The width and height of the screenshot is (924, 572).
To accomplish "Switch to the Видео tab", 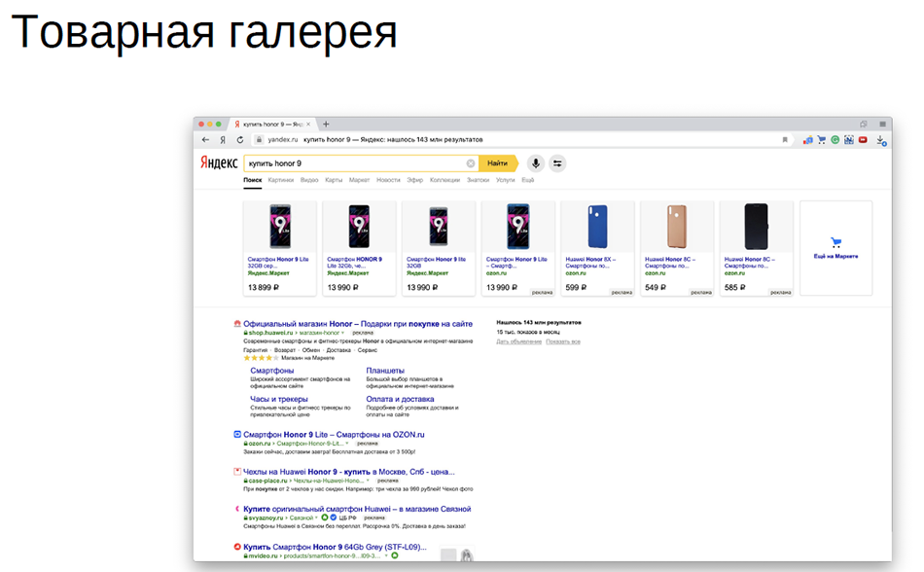I will coord(309,180).
